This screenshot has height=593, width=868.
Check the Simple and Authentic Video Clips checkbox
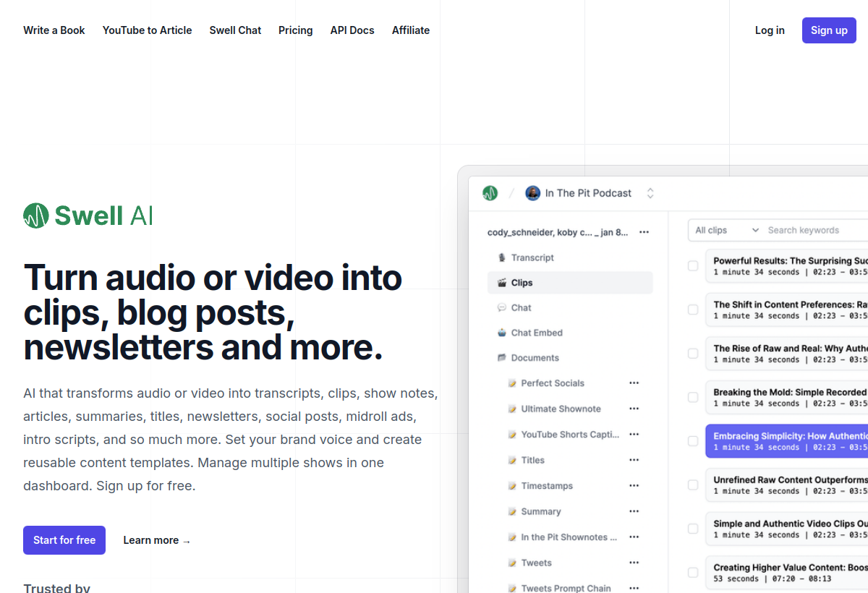coord(693,529)
